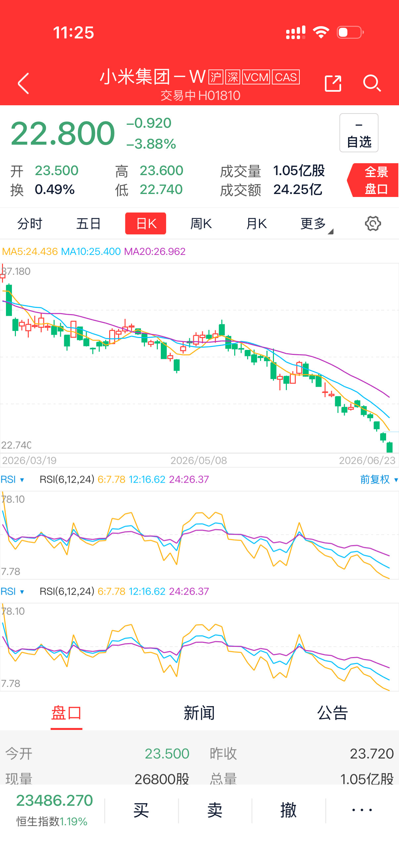Viewport: 399px width, 868px height.
Task: Tap the 22.800 current price
Action: pos(63,133)
